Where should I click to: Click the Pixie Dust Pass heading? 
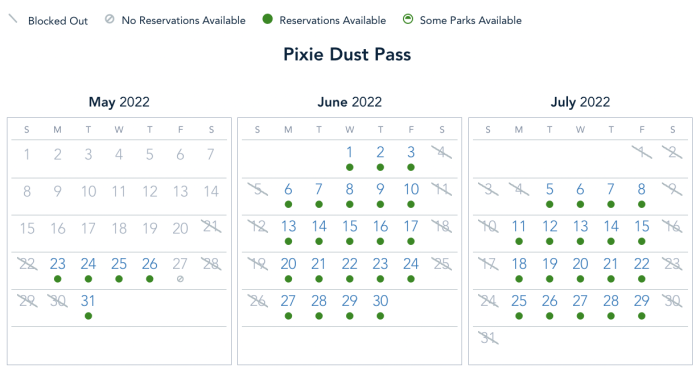(x=347, y=54)
